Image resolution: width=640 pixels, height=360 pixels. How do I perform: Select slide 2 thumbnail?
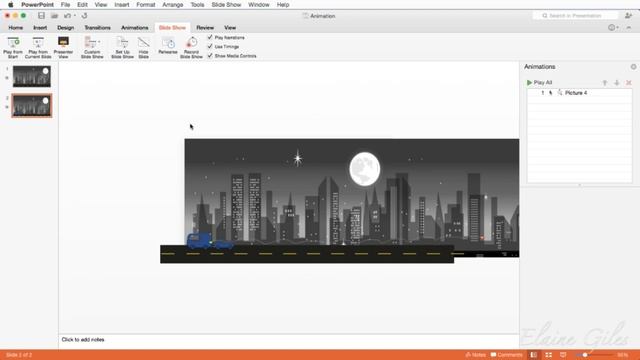[32, 105]
